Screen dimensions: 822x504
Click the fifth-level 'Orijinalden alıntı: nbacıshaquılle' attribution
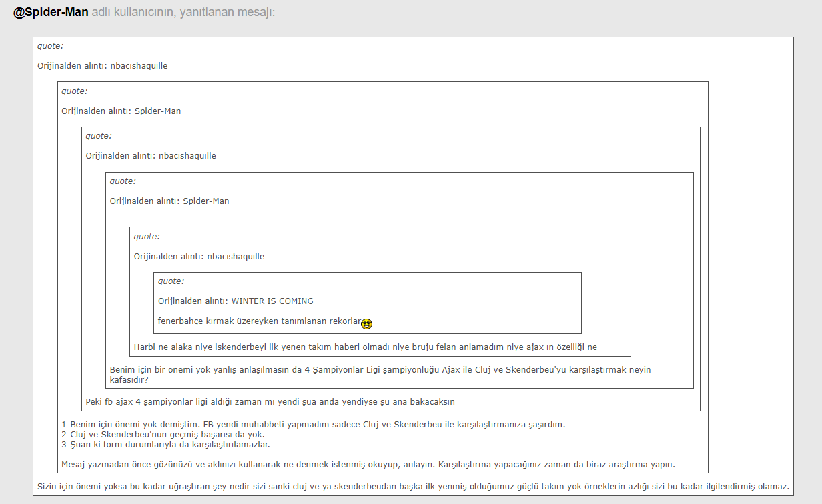(x=199, y=257)
